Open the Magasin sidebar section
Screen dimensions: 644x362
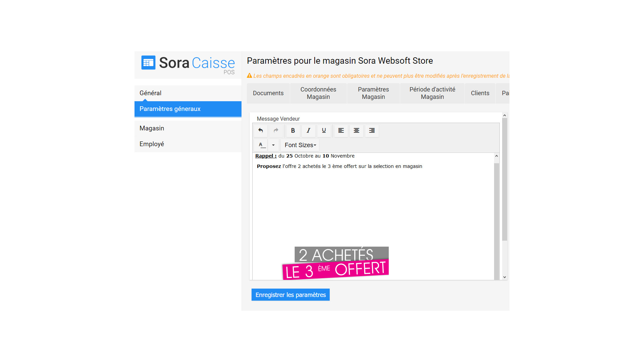[x=152, y=128]
